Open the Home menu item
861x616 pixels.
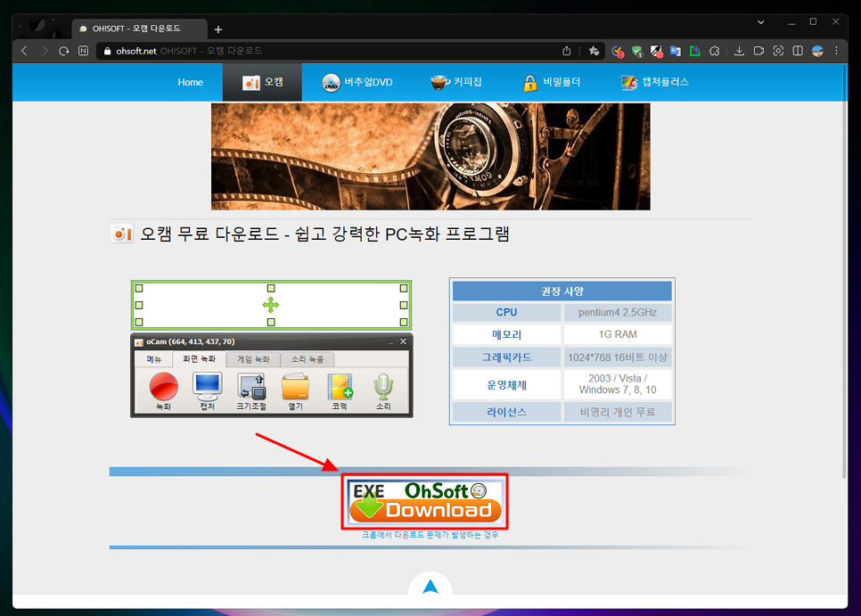click(x=190, y=82)
